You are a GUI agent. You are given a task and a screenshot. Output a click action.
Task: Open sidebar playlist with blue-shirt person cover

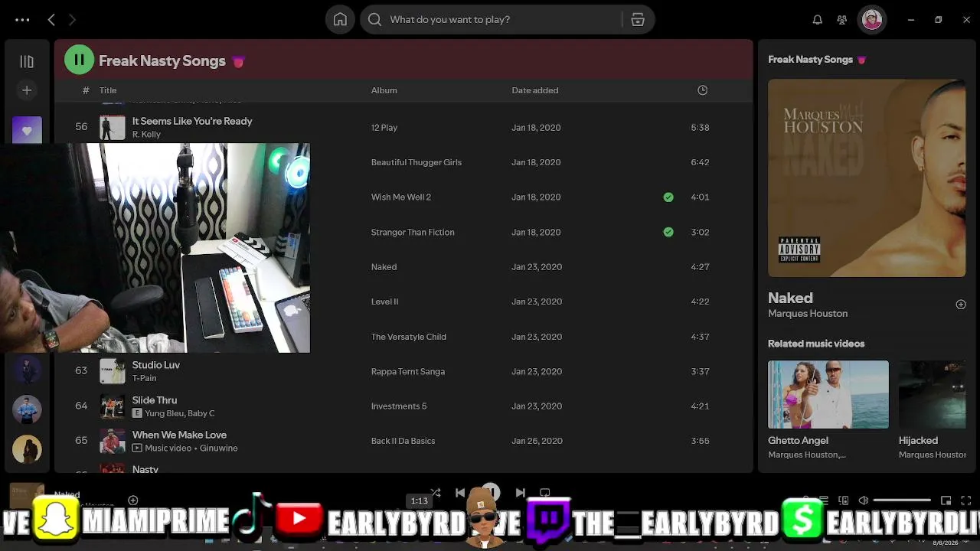click(27, 410)
